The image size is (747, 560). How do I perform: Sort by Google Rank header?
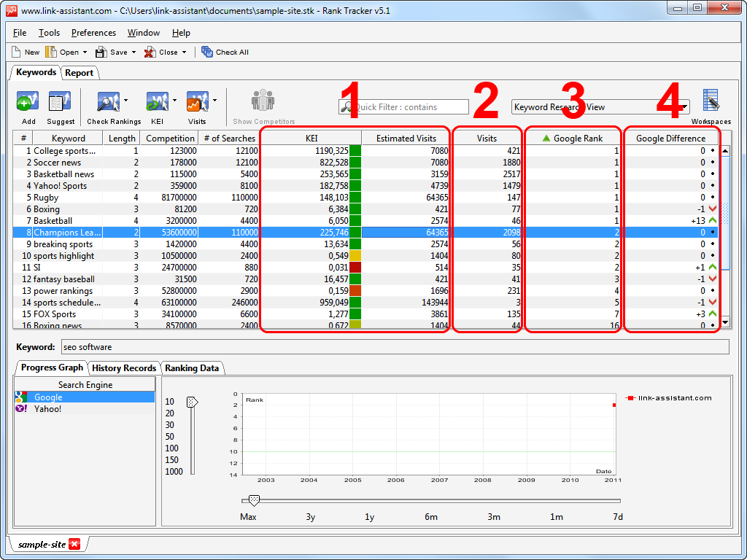[x=573, y=138]
